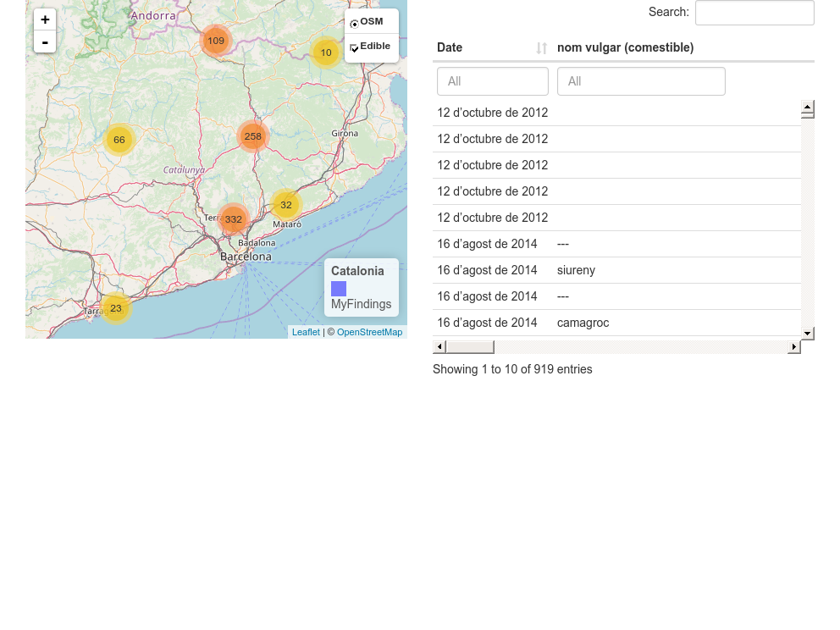Expand the 258 findings cluster marker
The width and height of the screenshot is (840, 630).
(x=252, y=136)
